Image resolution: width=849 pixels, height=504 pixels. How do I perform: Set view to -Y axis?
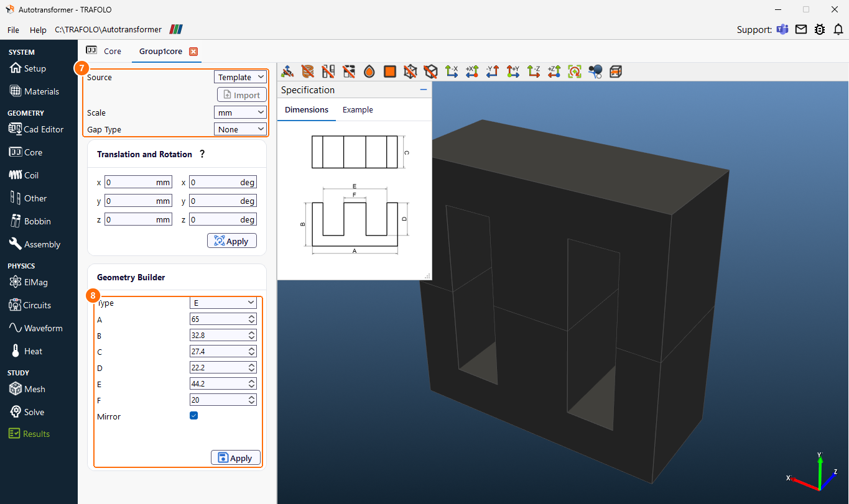[x=493, y=71]
